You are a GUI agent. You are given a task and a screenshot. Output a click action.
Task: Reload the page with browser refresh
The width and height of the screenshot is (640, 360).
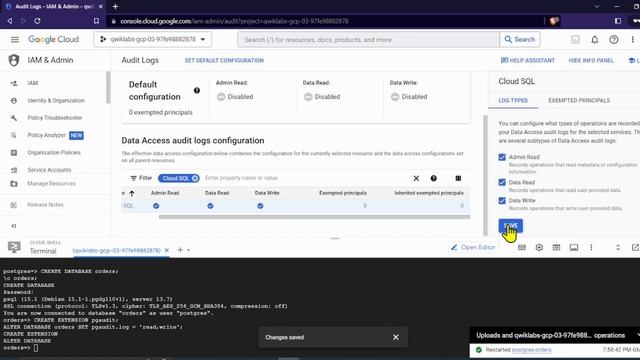tap(37, 21)
